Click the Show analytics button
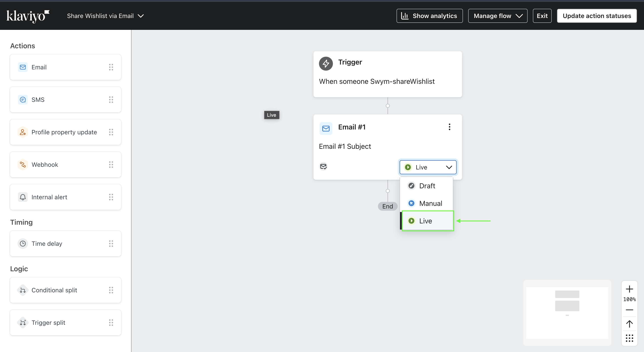The image size is (644, 352). pyautogui.click(x=429, y=16)
